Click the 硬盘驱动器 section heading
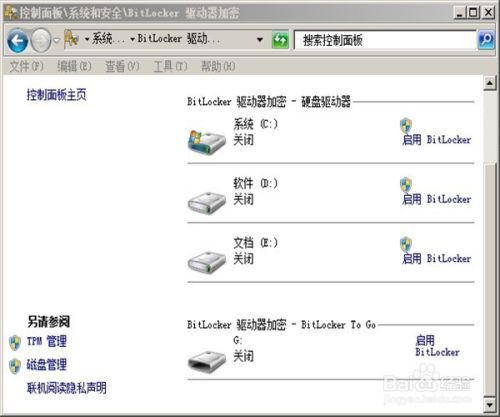This screenshot has width=500, height=417. tap(269, 102)
